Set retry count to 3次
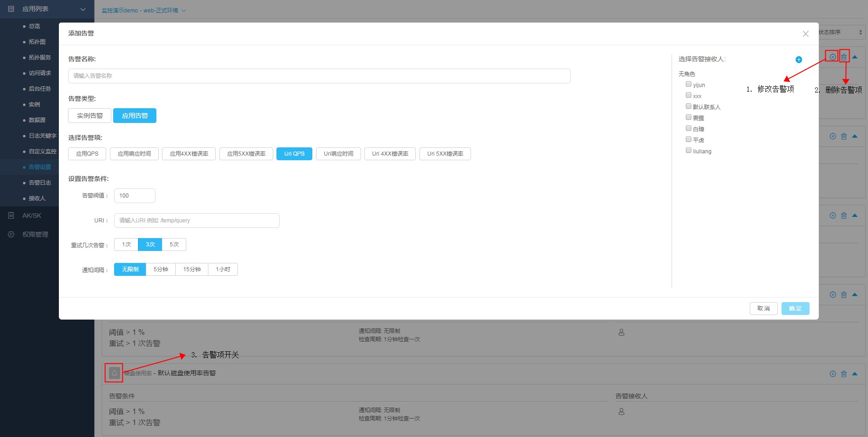 [x=150, y=245]
